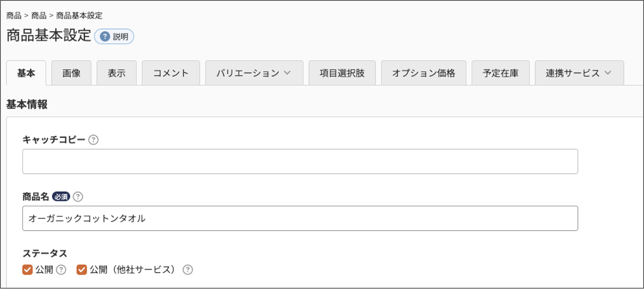Select the コメント tab
Screen dimensions: 644x289
pos(171,73)
